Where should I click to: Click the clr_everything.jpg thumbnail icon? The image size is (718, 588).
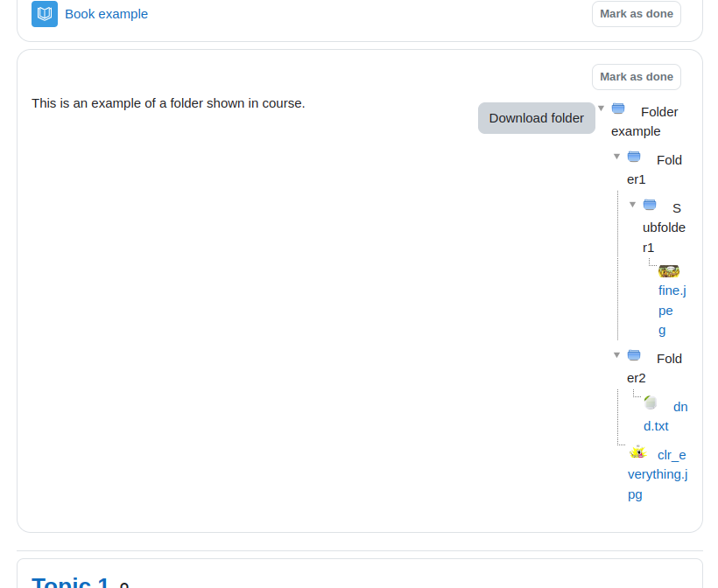click(637, 451)
